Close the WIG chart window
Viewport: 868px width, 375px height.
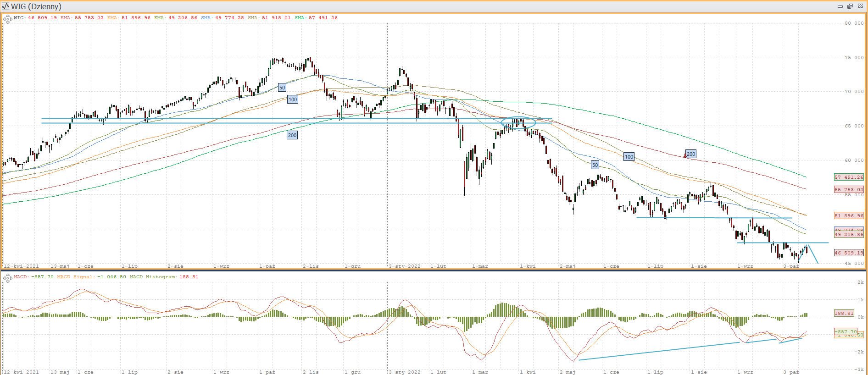pyautogui.click(x=860, y=6)
